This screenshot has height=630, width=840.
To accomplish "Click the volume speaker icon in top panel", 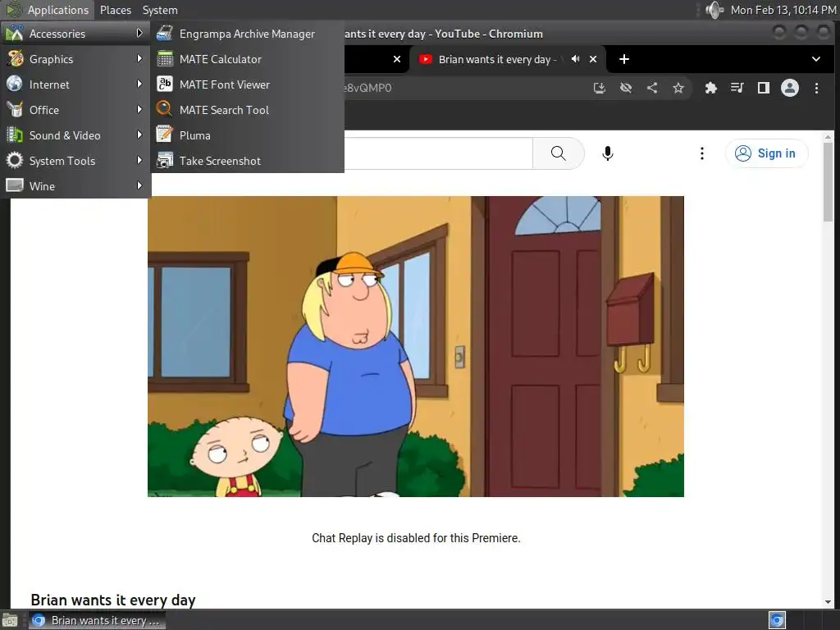I will (714, 10).
